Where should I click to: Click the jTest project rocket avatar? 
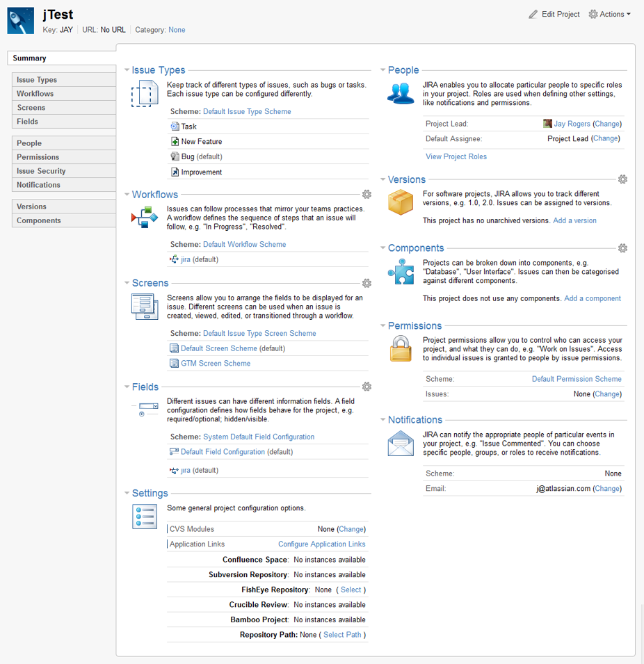[20, 20]
